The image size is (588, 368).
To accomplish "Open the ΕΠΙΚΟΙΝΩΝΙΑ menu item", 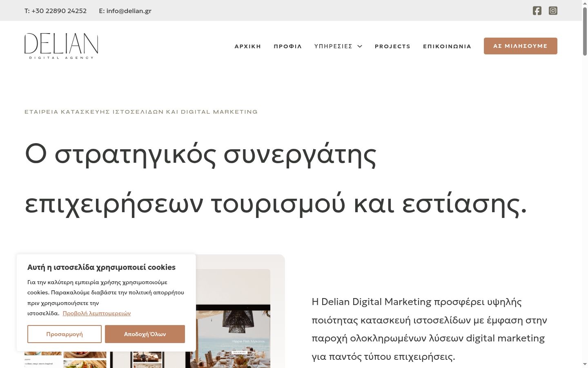I will pyautogui.click(x=447, y=46).
